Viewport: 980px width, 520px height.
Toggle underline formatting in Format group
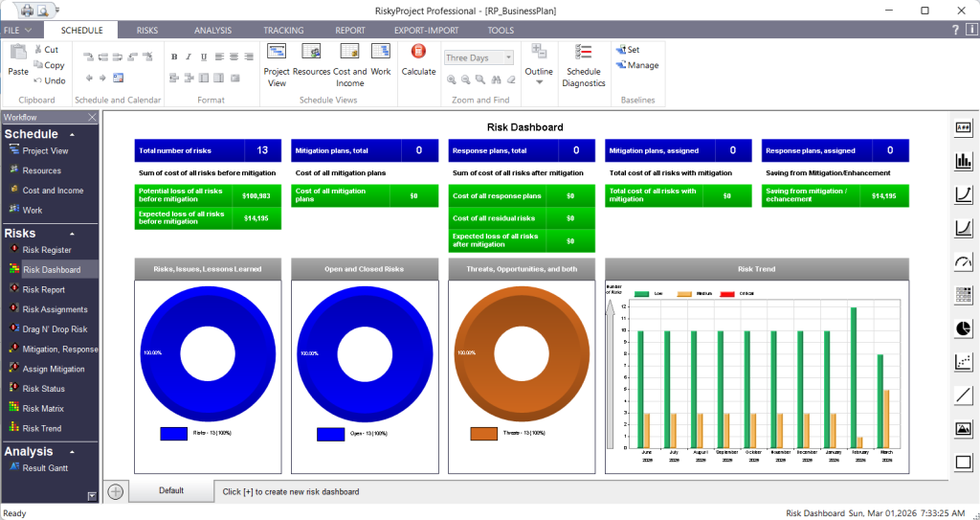pos(204,57)
